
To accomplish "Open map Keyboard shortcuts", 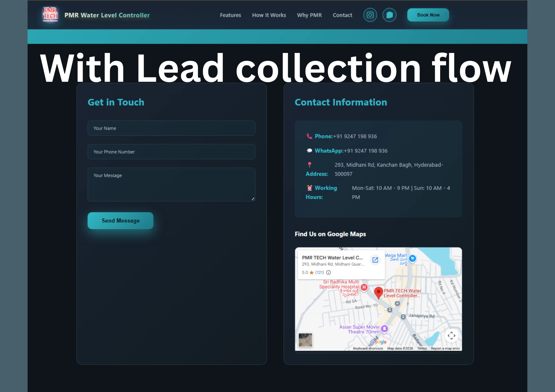I will click(368, 348).
